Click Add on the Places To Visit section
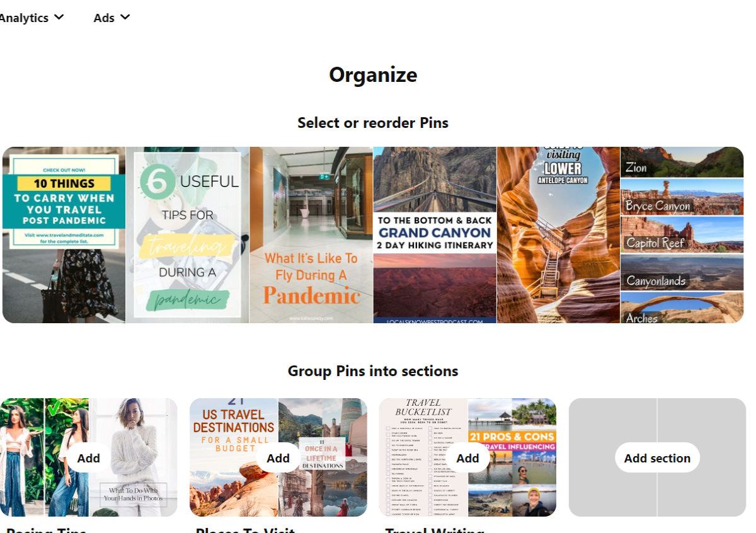The width and height of the screenshot is (756, 533). (278, 458)
